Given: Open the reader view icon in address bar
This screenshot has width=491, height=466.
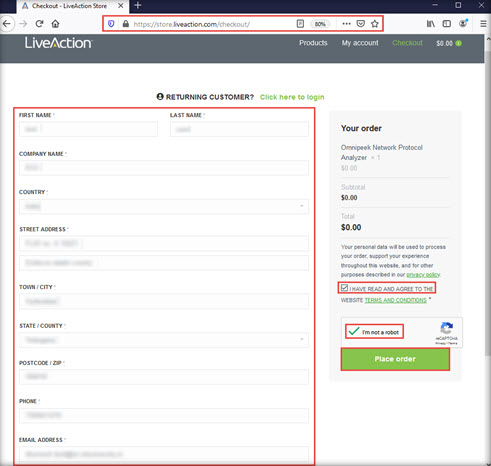Looking at the screenshot, I should click(300, 24).
